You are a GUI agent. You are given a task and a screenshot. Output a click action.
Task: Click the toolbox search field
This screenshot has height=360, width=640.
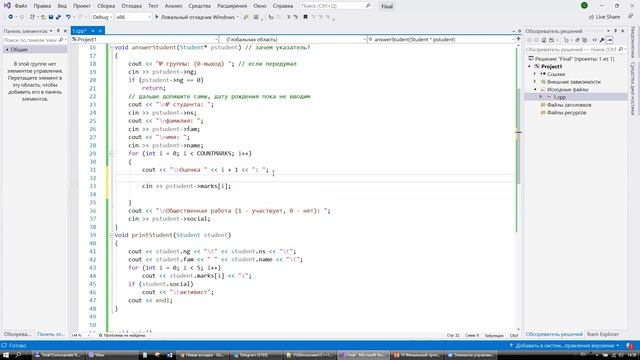pyautogui.click(x=34, y=40)
